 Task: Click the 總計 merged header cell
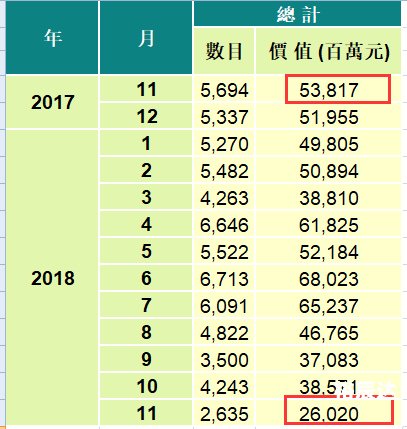pyautogui.click(x=297, y=13)
